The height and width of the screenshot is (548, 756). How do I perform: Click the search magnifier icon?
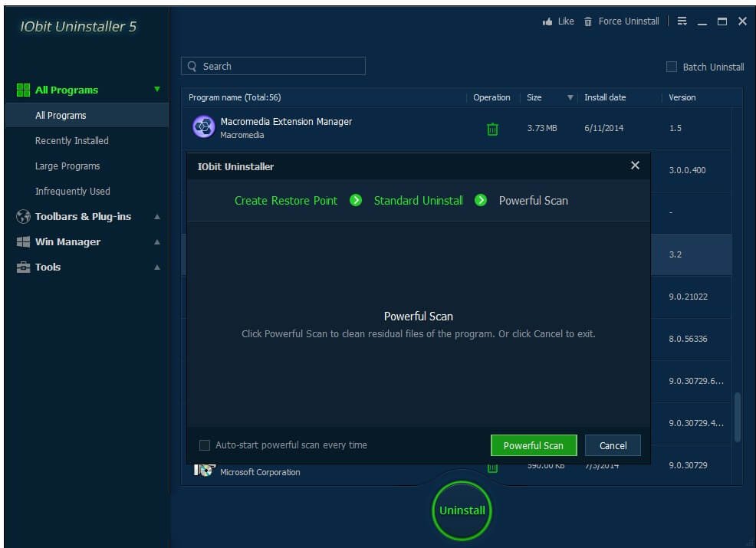pos(192,66)
